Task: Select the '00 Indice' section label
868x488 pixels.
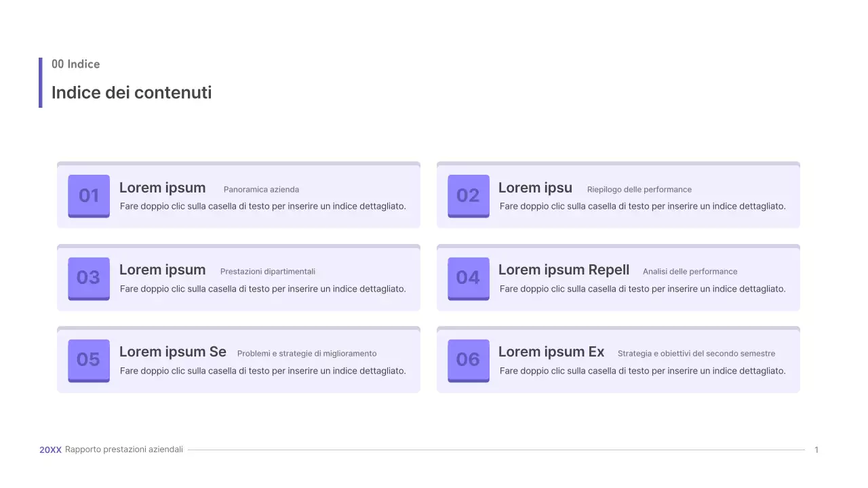Action: coord(76,64)
